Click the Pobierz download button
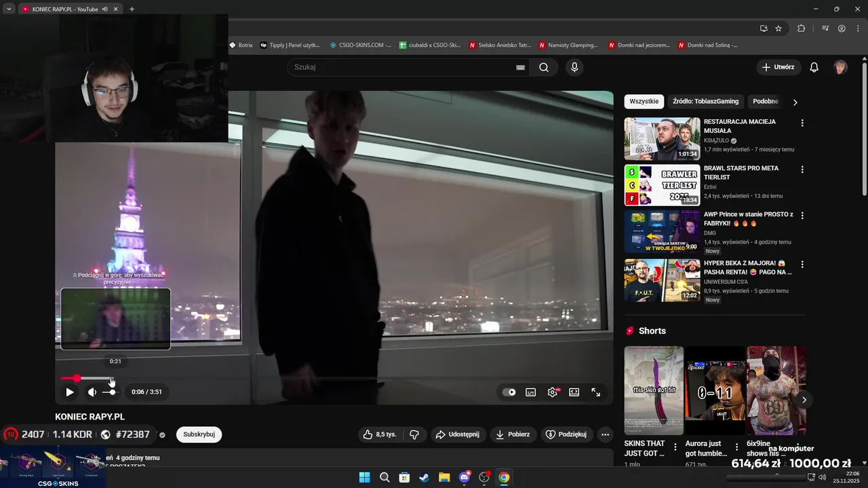 point(513,434)
